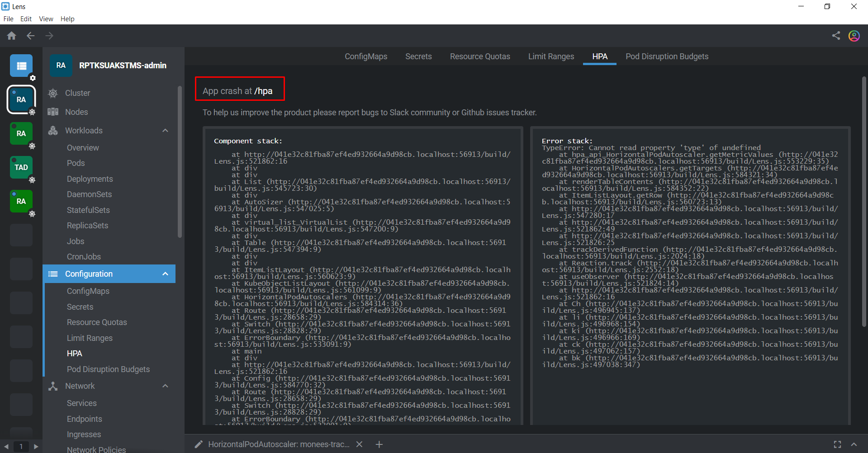868x453 pixels.
Task: Toggle fullscreen with the expand icon
Action: click(837, 444)
